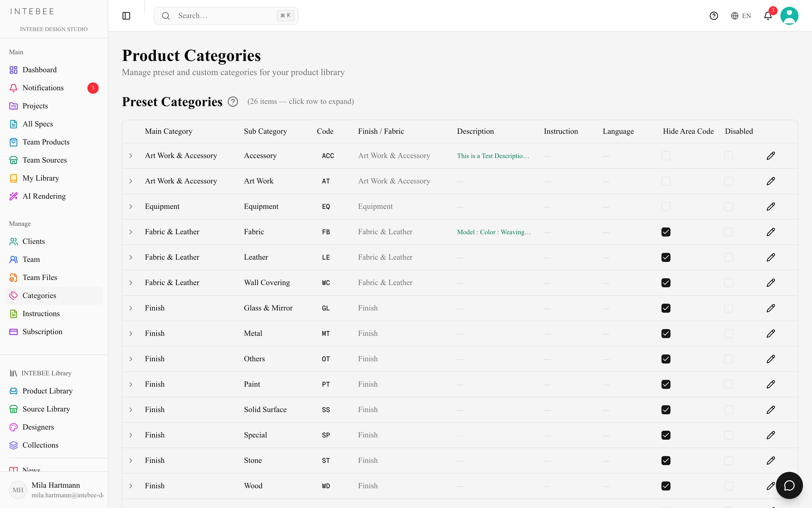812x508 pixels.
Task: Check Hide Area Code for Equipment row
Action: coord(666,206)
